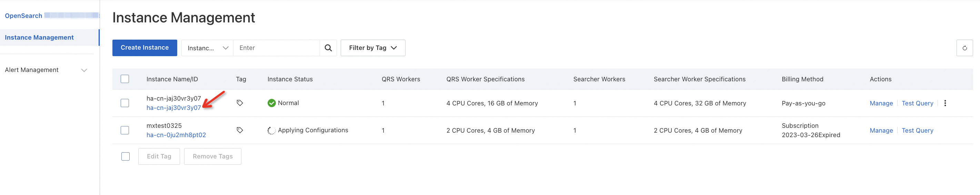
Task: Expand the Filter by Tag dropdown
Action: coord(372,48)
